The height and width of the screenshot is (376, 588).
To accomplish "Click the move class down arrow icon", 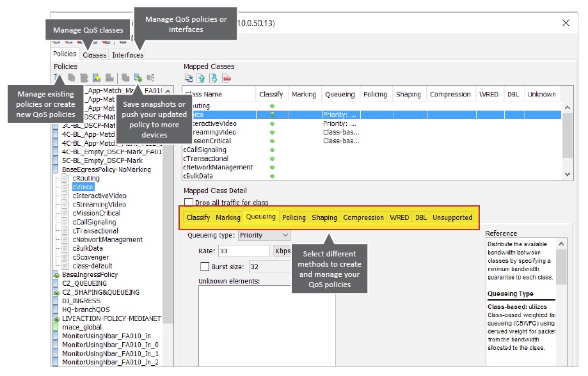I will coord(213,78).
